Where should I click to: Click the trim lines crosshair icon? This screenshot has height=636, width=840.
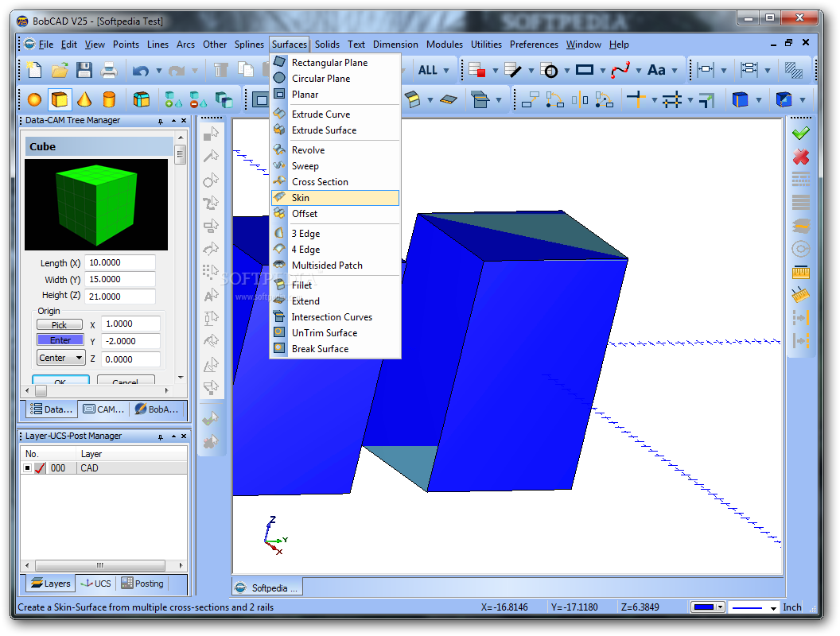(x=636, y=99)
